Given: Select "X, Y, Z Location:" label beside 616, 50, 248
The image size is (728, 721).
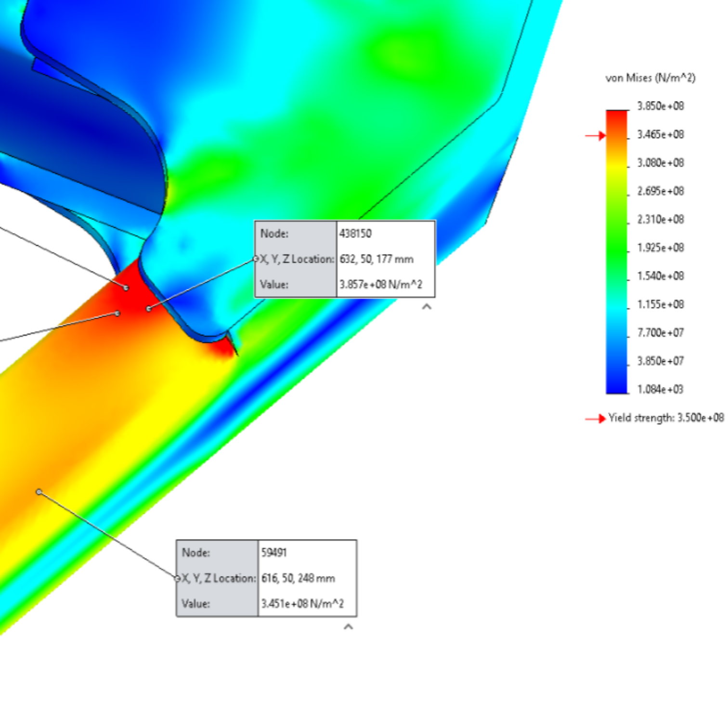Looking at the screenshot, I should point(219,578).
